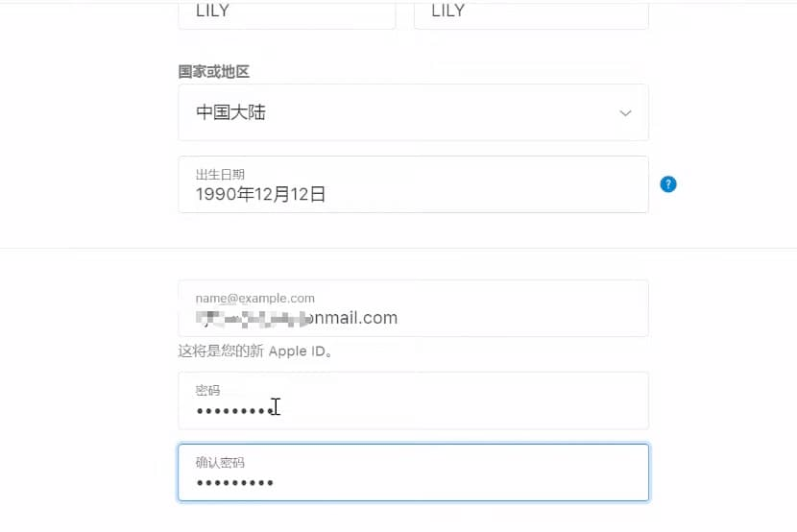
Task: Click the masked dots in 确认密码 field
Action: [235, 483]
